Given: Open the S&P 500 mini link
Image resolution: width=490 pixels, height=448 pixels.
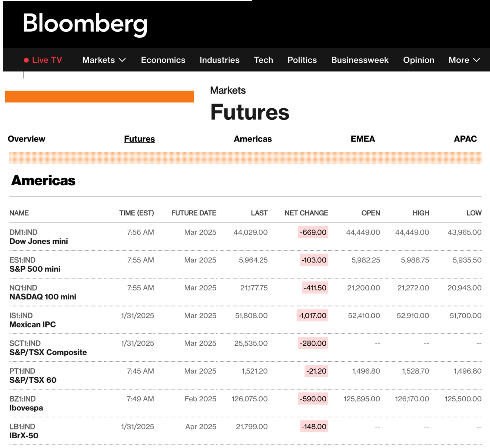Looking at the screenshot, I should pos(35,269).
